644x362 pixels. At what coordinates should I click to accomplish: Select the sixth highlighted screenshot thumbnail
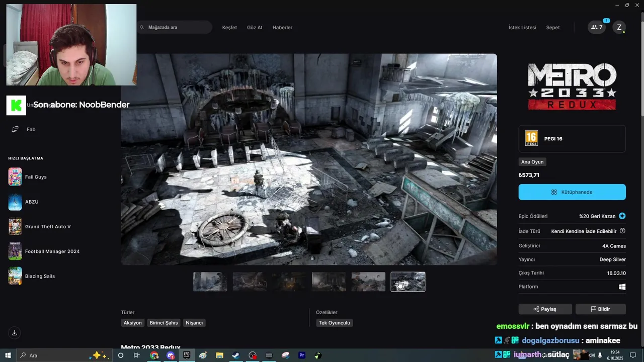pyautogui.click(x=408, y=282)
